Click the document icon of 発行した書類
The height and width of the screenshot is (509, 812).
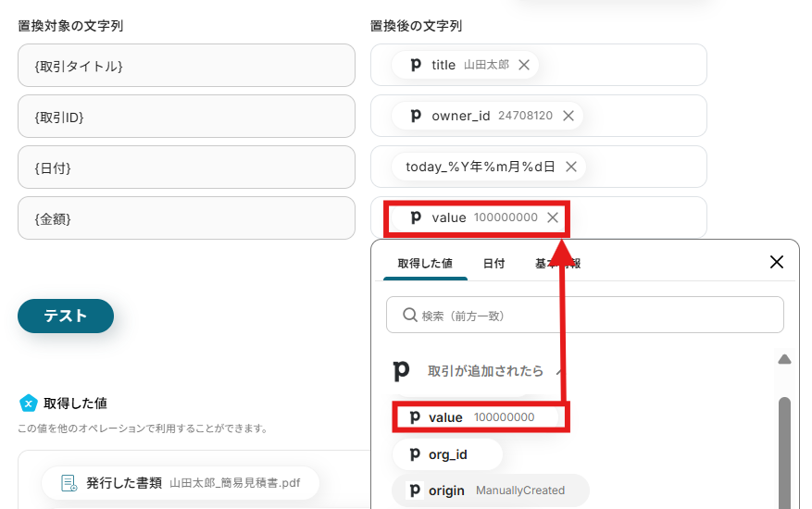point(69,482)
